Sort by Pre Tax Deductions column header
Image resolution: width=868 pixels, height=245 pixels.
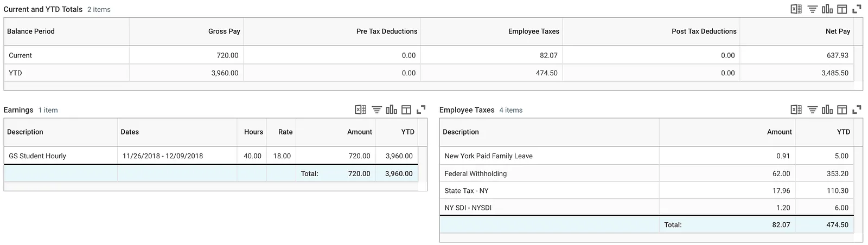(x=332, y=31)
